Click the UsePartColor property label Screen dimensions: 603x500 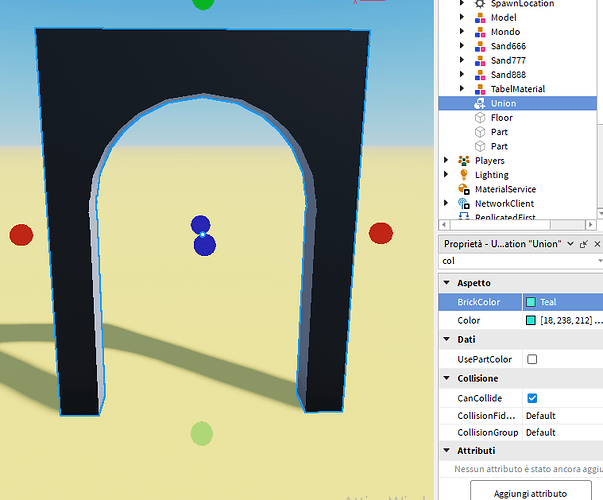tap(484, 359)
